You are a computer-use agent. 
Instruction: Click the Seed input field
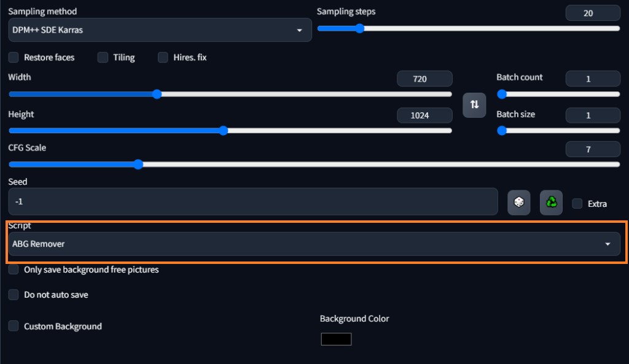tap(252, 202)
